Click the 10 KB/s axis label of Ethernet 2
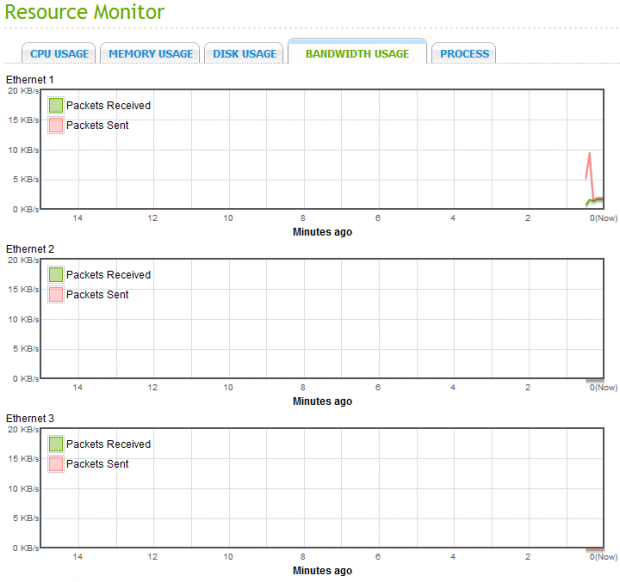 pyautogui.click(x=23, y=319)
